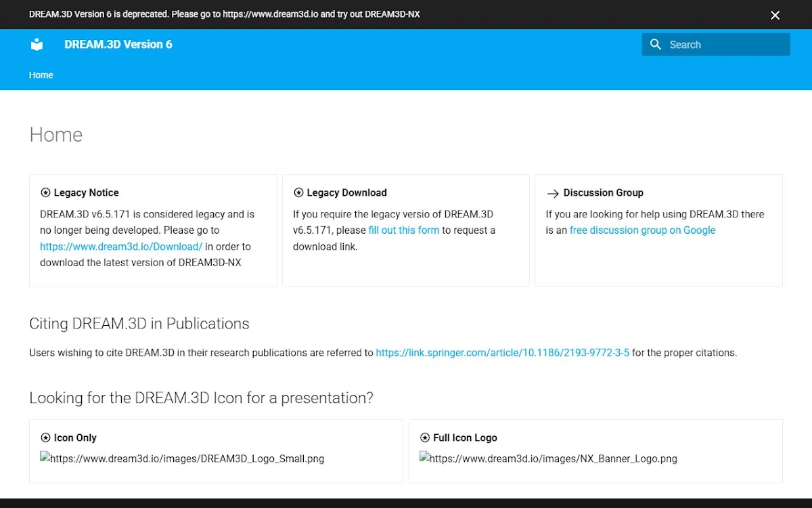
Task: Click the Icon Only star icon
Action: tap(45, 438)
